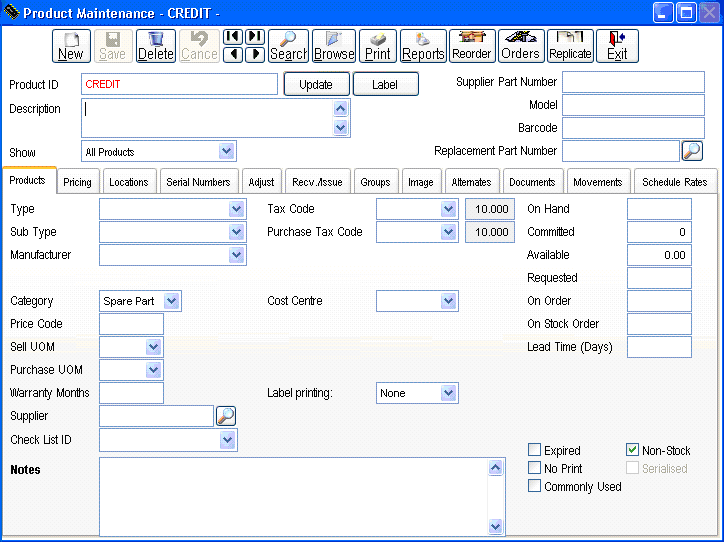The width and height of the screenshot is (724, 542).
Task: Open the Search magnifier tool
Action: coord(288,46)
